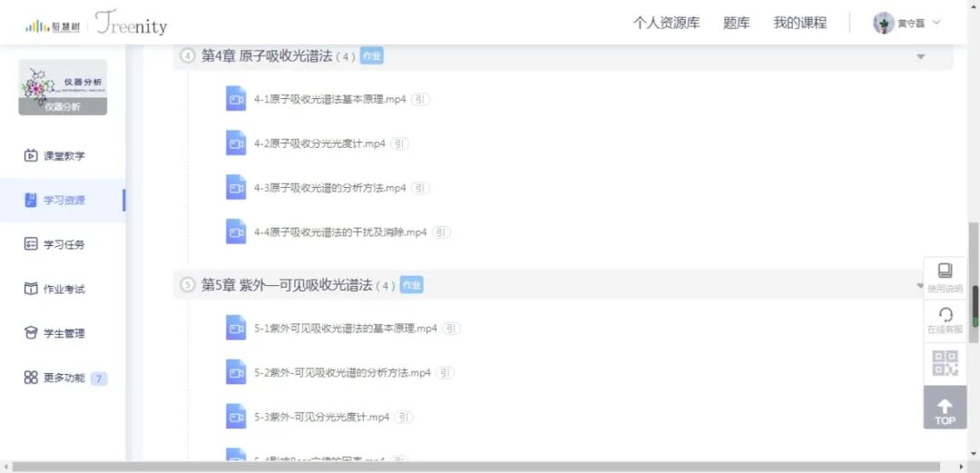
Task: Click the 4-1原子吸收光谱法基本原理.mp4 file name
Action: pyautogui.click(x=330, y=99)
